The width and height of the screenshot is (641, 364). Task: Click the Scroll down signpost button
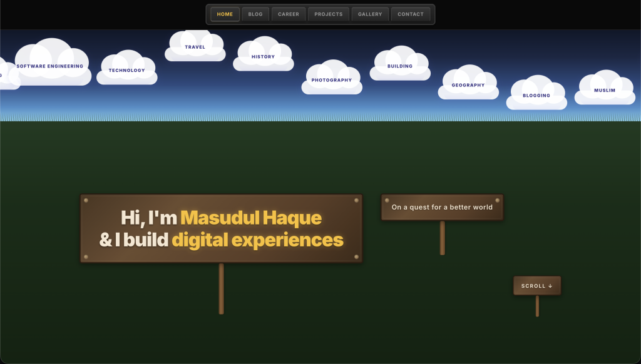pos(536,286)
